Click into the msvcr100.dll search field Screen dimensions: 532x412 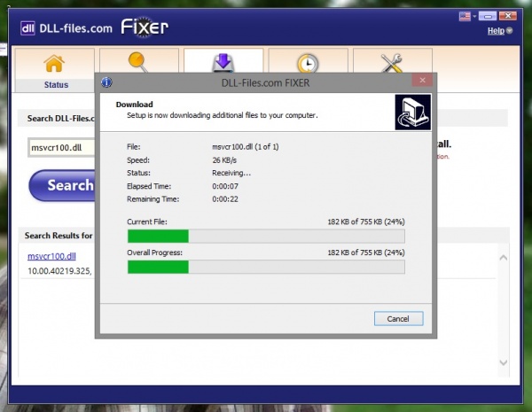click(x=62, y=148)
